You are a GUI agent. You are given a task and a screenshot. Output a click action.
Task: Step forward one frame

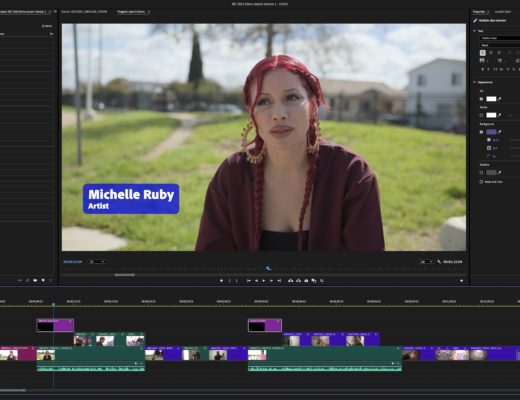point(271,281)
